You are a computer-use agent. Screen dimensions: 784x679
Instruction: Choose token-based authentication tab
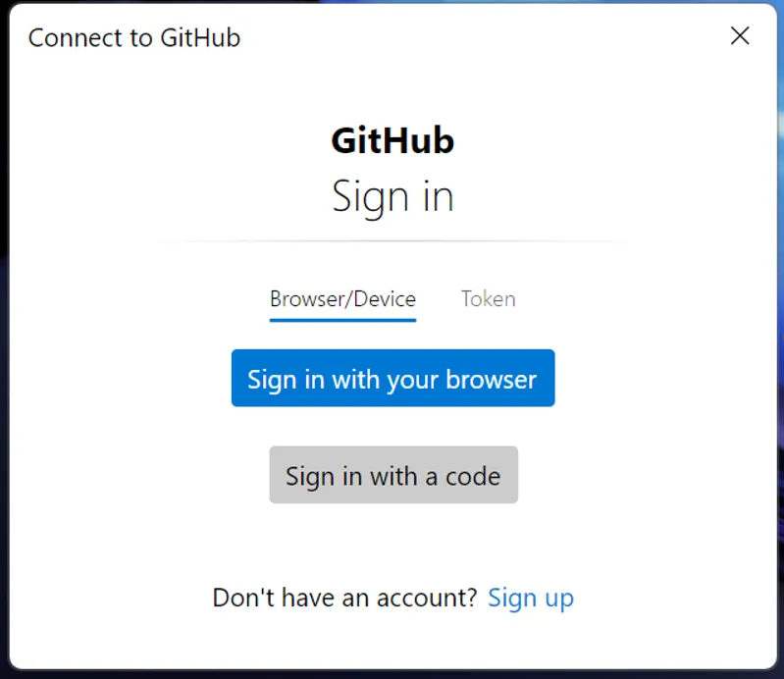[x=488, y=299]
